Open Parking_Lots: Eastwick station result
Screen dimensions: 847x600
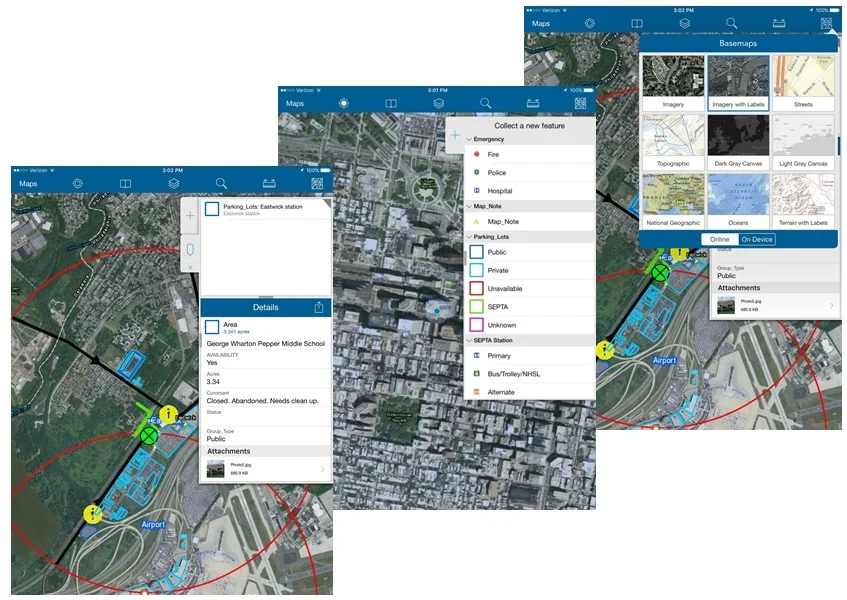[265, 210]
